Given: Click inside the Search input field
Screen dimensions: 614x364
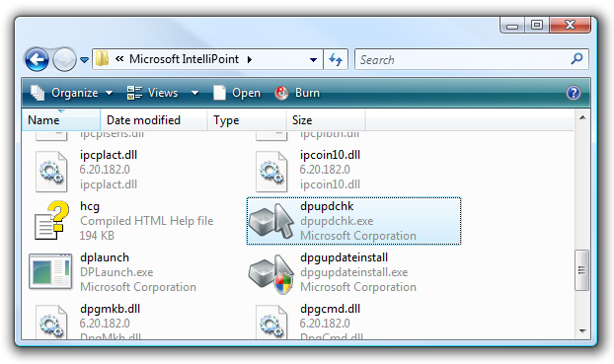Looking at the screenshot, I should pos(462,59).
